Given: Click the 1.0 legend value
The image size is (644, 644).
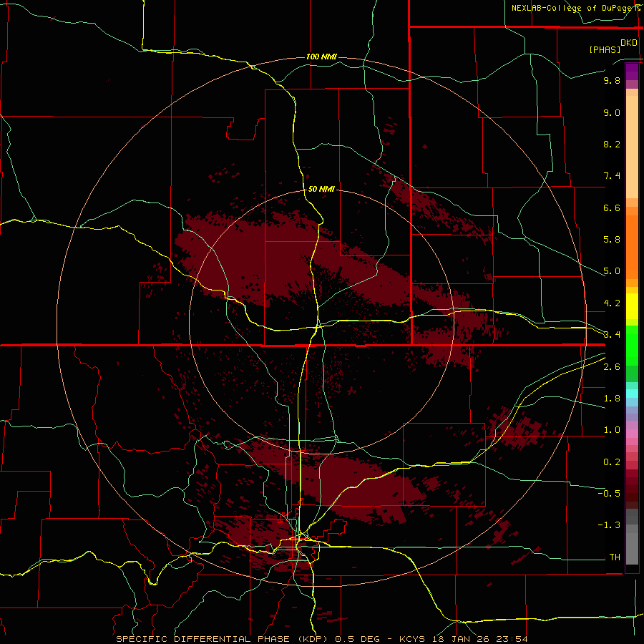Looking at the screenshot, I should 612,430.
